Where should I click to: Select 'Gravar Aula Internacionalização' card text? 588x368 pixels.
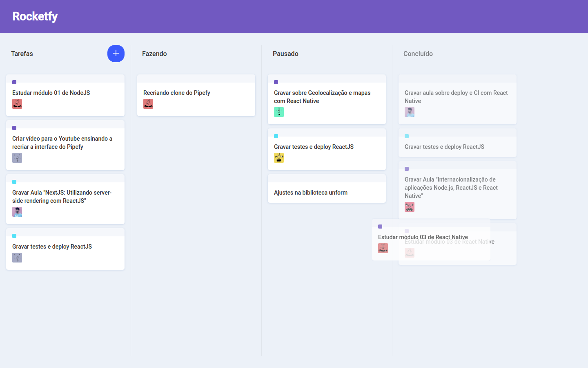point(451,188)
